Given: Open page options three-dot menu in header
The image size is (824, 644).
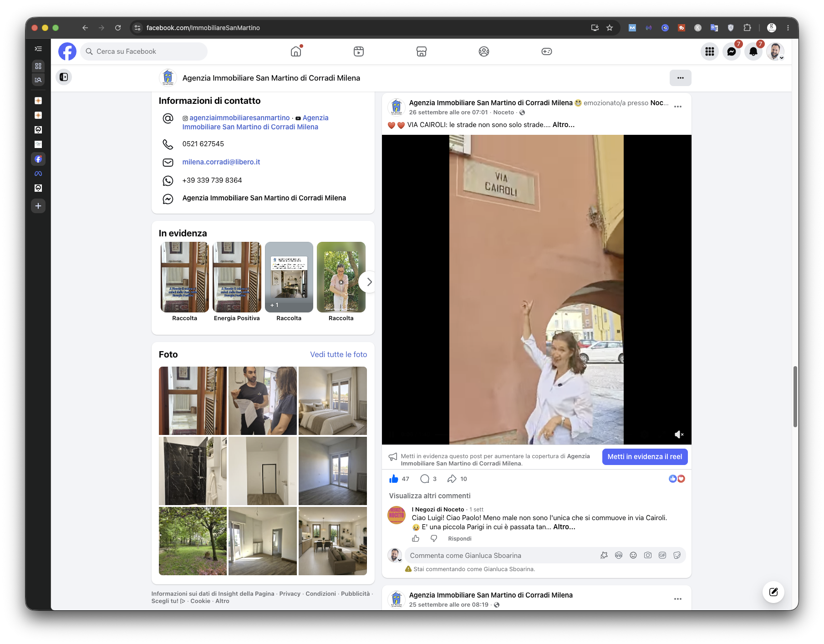Looking at the screenshot, I should (x=681, y=78).
